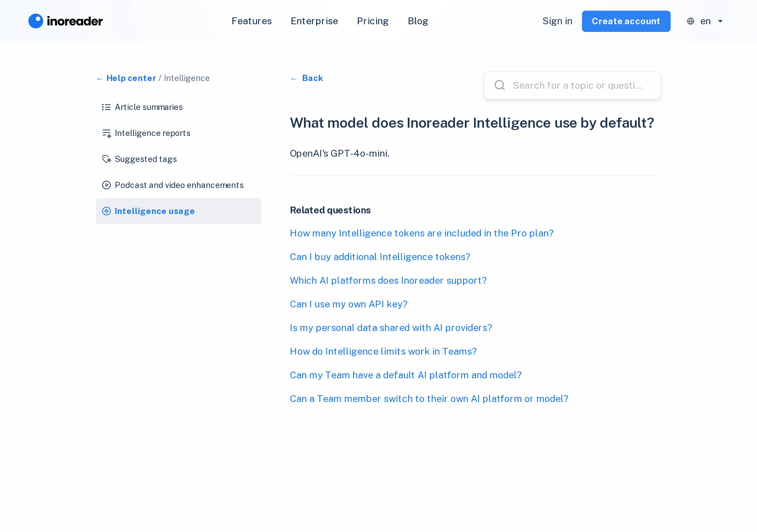Click the left arrow before Help center

click(100, 79)
